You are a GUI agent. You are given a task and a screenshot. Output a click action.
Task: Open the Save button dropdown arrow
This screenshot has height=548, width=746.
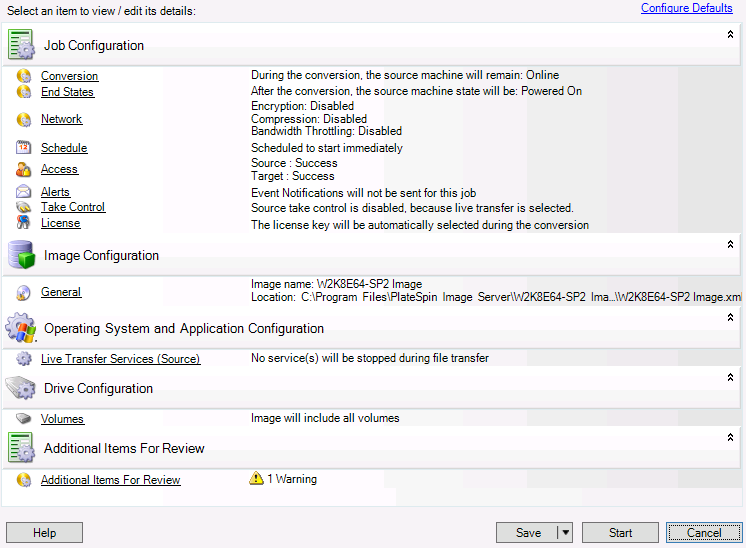point(564,533)
